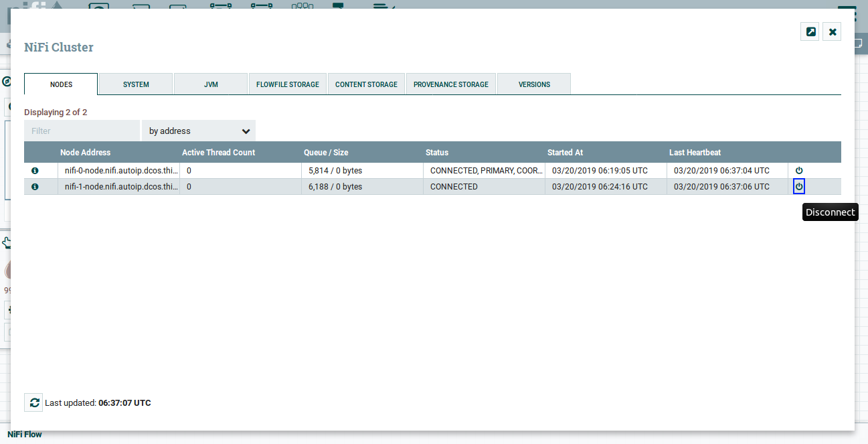Select the nifi-1-node.nifi.autoip.dcos address cell

coord(118,187)
